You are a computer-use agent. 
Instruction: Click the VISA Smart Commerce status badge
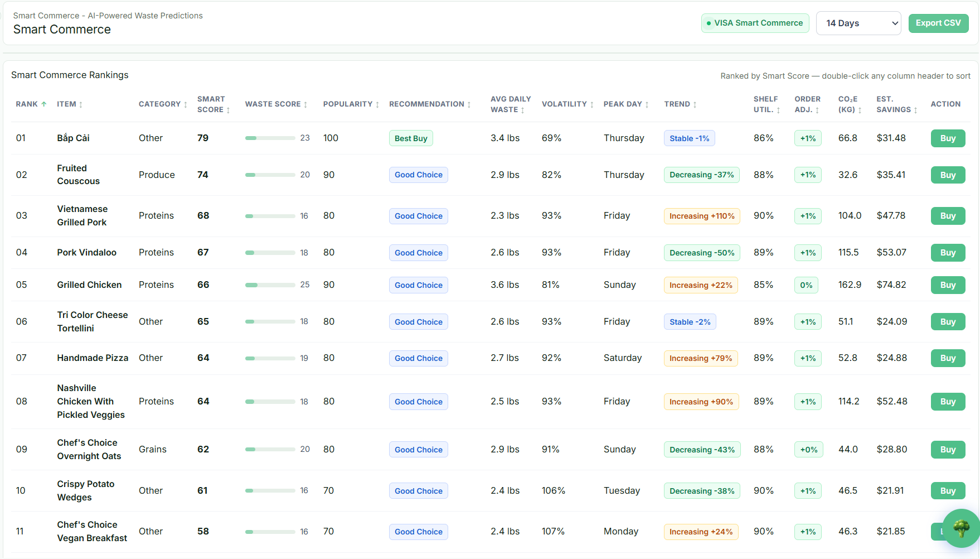(x=755, y=23)
